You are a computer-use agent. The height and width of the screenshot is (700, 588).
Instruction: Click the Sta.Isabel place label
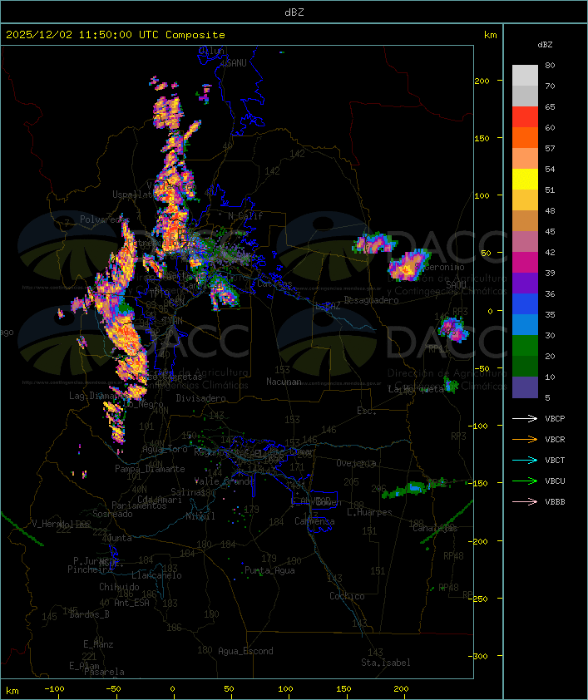pos(386,663)
